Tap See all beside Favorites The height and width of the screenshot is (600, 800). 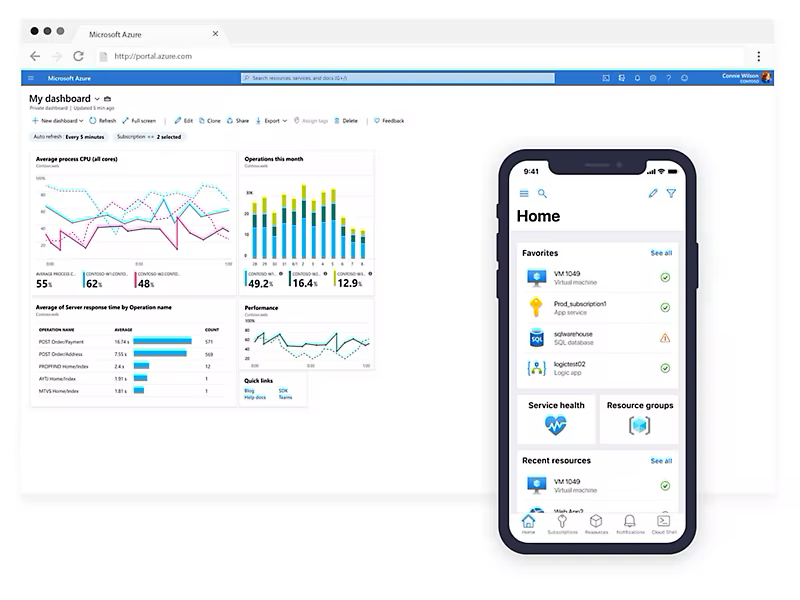click(x=661, y=253)
